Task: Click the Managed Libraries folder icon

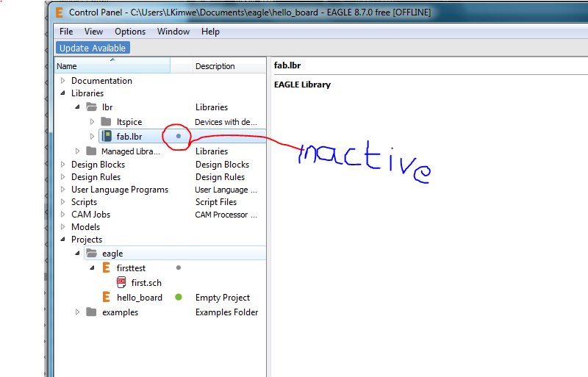Action: point(91,151)
